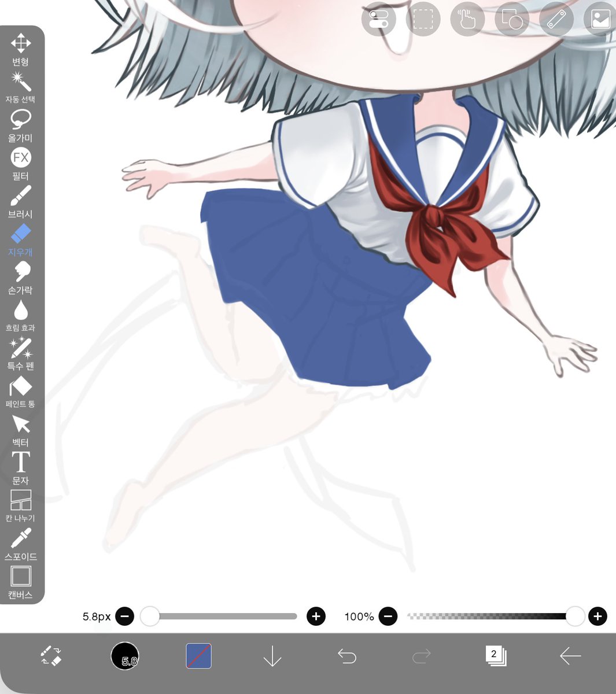This screenshot has height=694, width=616.
Task: Redo the undone action
Action: (x=421, y=656)
